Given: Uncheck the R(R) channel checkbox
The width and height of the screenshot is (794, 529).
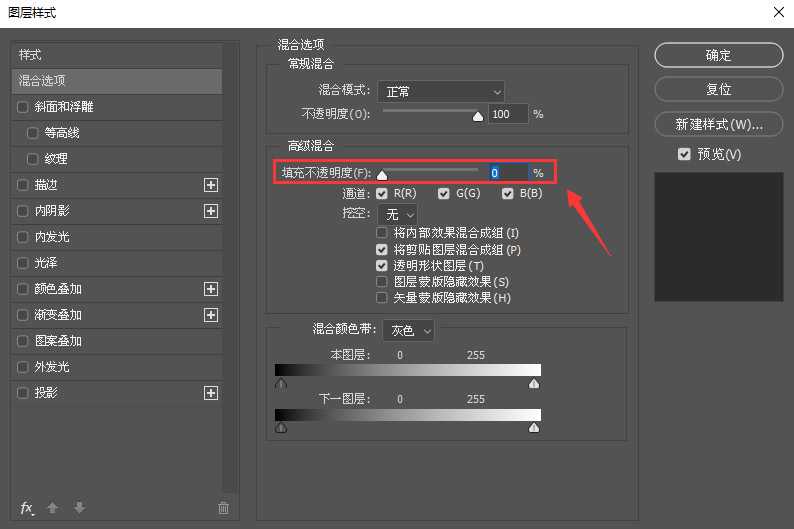Looking at the screenshot, I should point(382,193).
